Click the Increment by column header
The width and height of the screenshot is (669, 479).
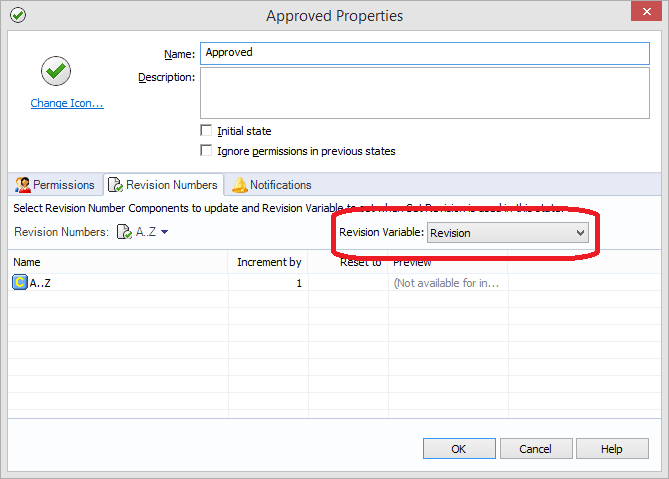coord(268,262)
